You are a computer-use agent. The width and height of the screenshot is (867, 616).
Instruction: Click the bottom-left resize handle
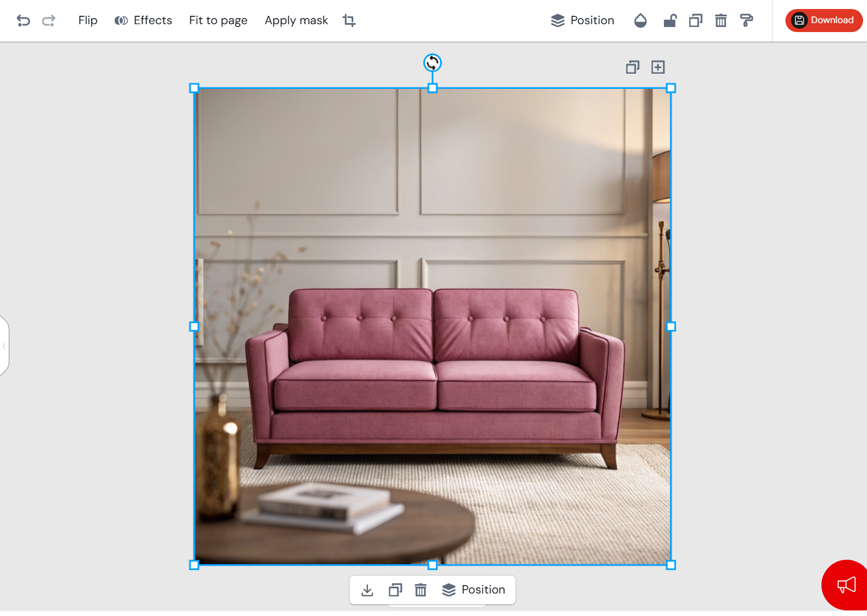194,565
